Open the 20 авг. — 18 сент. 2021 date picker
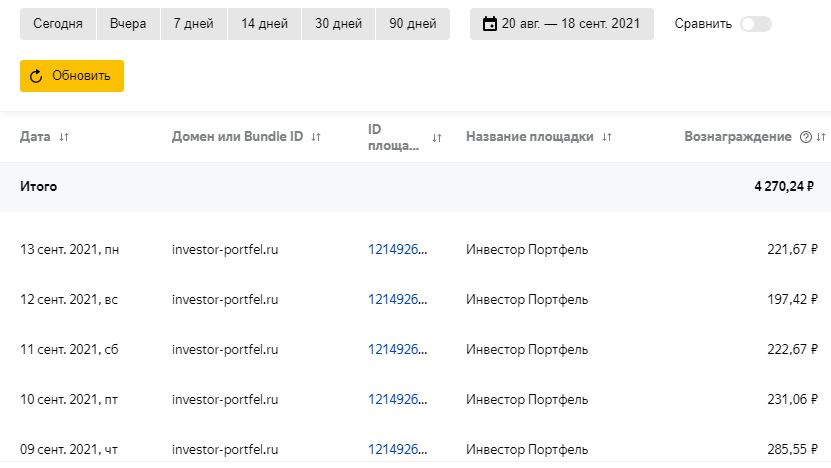This screenshot has width=831, height=468. click(x=562, y=24)
